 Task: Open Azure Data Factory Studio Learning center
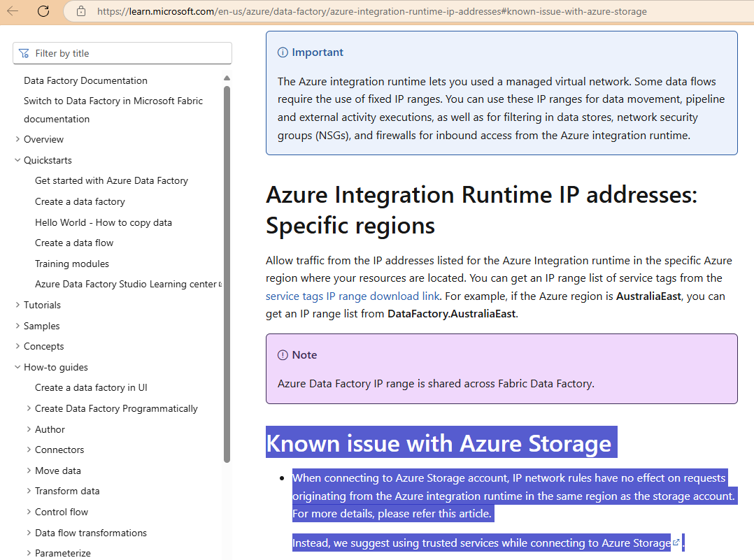[126, 284]
